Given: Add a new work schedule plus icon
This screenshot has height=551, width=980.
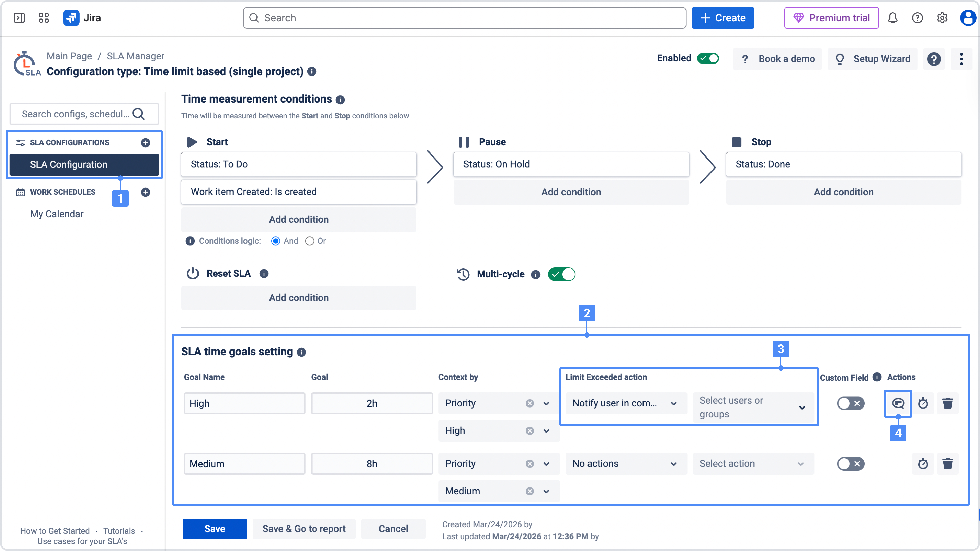Looking at the screenshot, I should click(x=145, y=192).
